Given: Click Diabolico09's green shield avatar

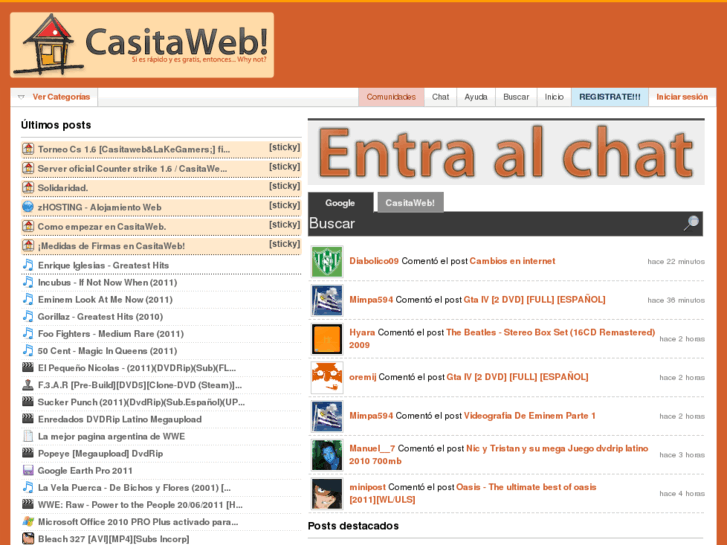Looking at the screenshot, I should [327, 262].
